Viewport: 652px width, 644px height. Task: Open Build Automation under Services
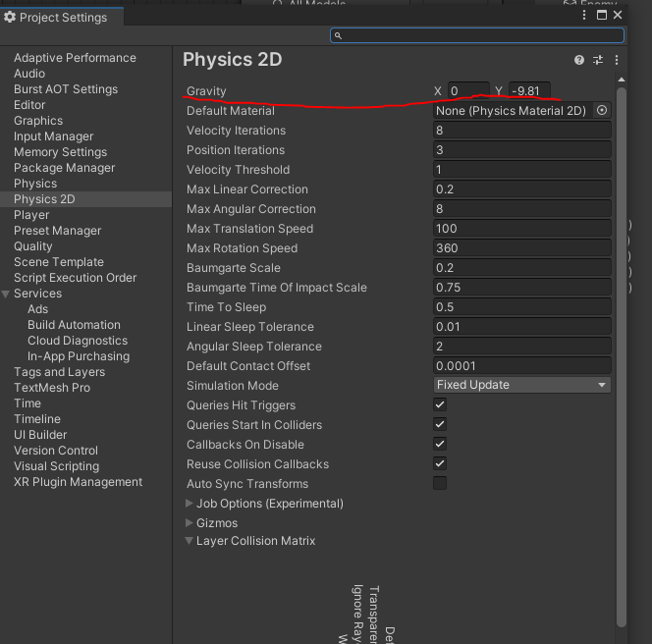tap(74, 325)
